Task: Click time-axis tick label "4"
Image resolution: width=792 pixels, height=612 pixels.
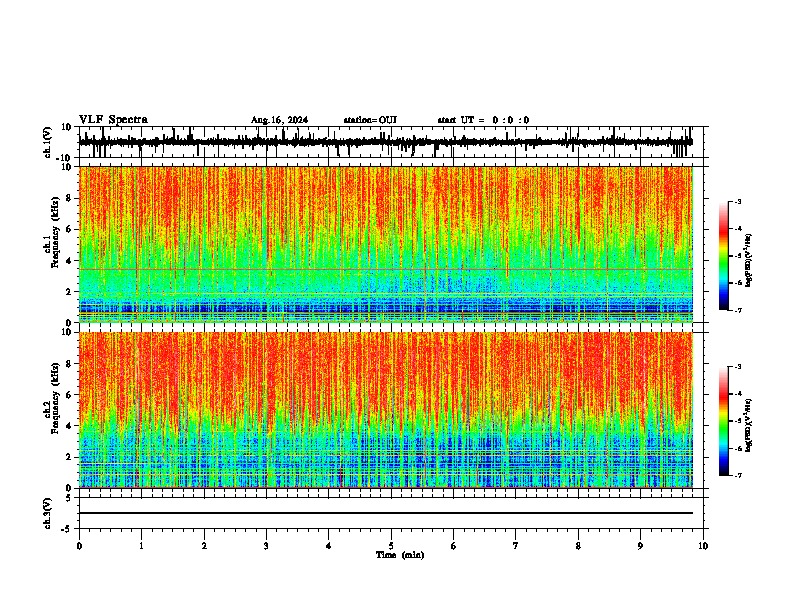Action: pos(329,546)
